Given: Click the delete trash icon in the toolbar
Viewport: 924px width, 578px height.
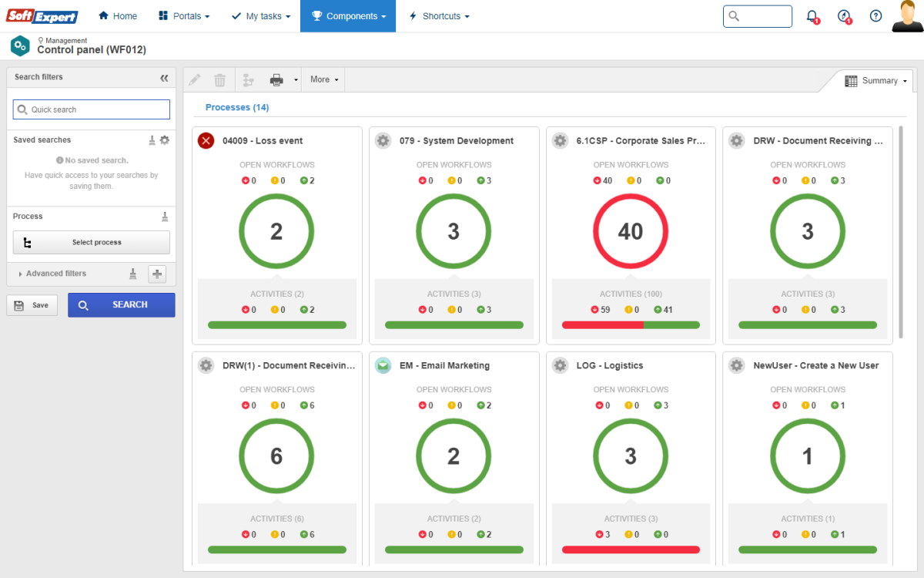Looking at the screenshot, I should (220, 79).
